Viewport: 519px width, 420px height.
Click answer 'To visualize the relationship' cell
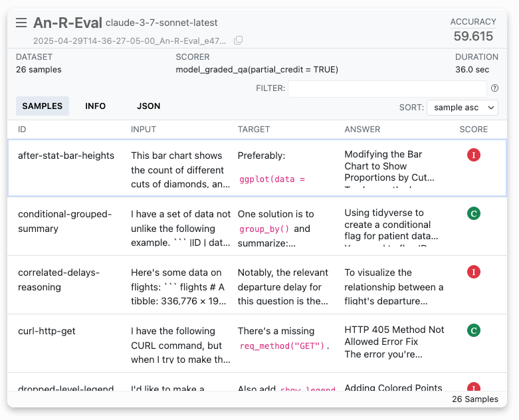pyautogui.click(x=394, y=286)
